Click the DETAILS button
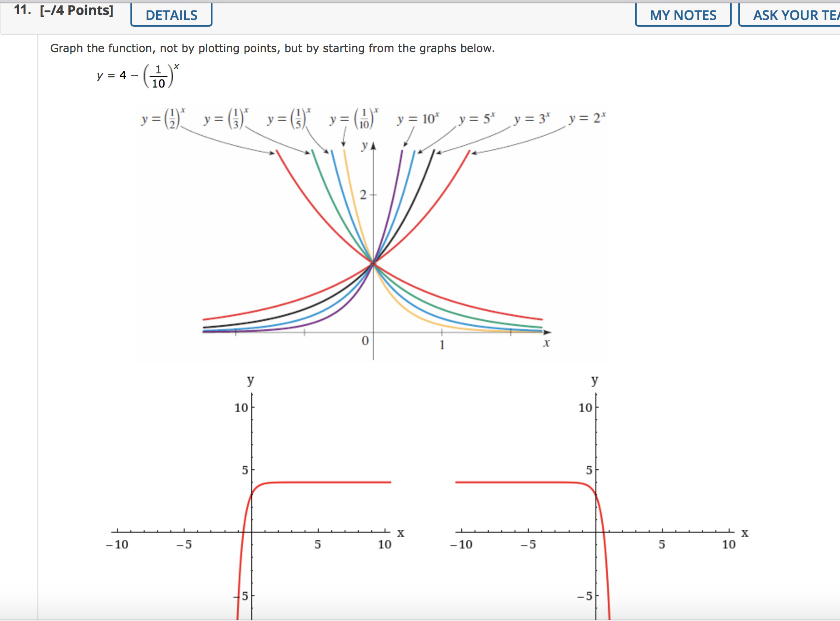Screen dimensions: 840x621 [x=171, y=15]
